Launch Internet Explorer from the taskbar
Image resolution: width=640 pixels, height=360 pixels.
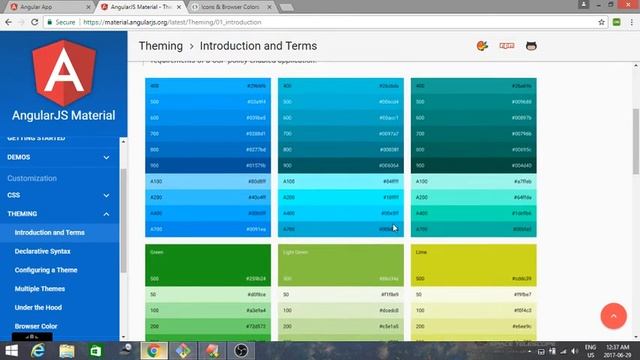coord(38,351)
